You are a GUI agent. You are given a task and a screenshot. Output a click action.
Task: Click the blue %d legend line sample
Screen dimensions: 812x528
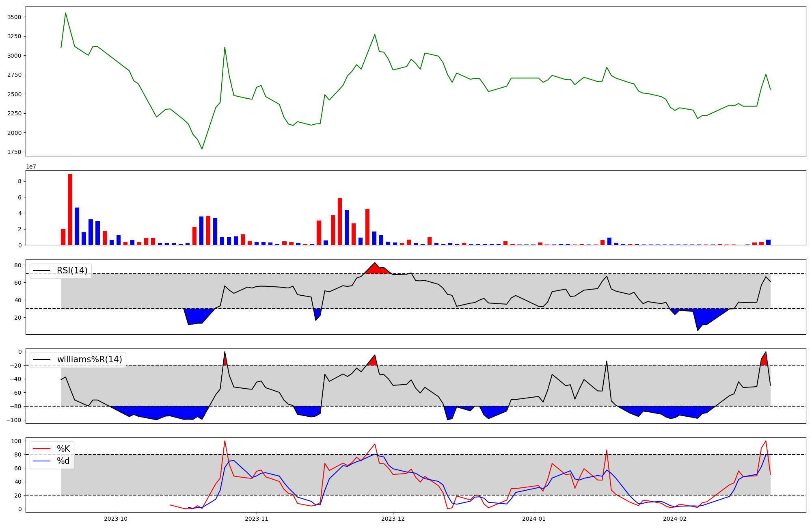tap(41, 461)
